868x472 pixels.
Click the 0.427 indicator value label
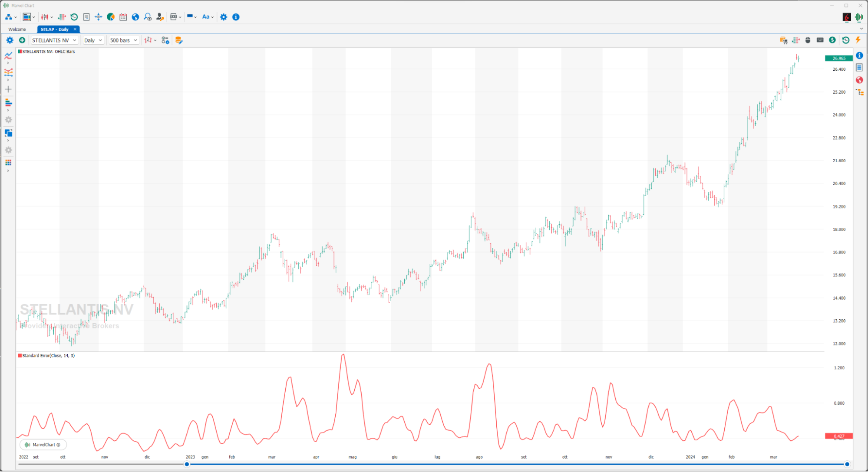coord(838,436)
